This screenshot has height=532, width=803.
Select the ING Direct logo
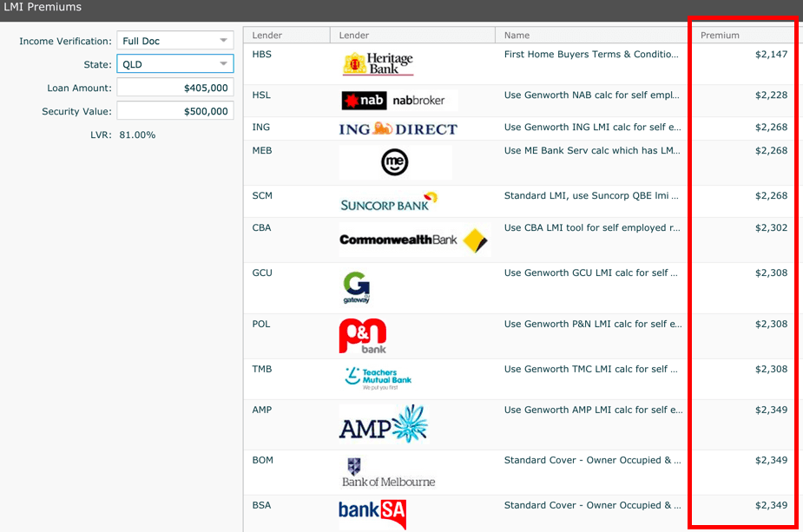click(398, 129)
